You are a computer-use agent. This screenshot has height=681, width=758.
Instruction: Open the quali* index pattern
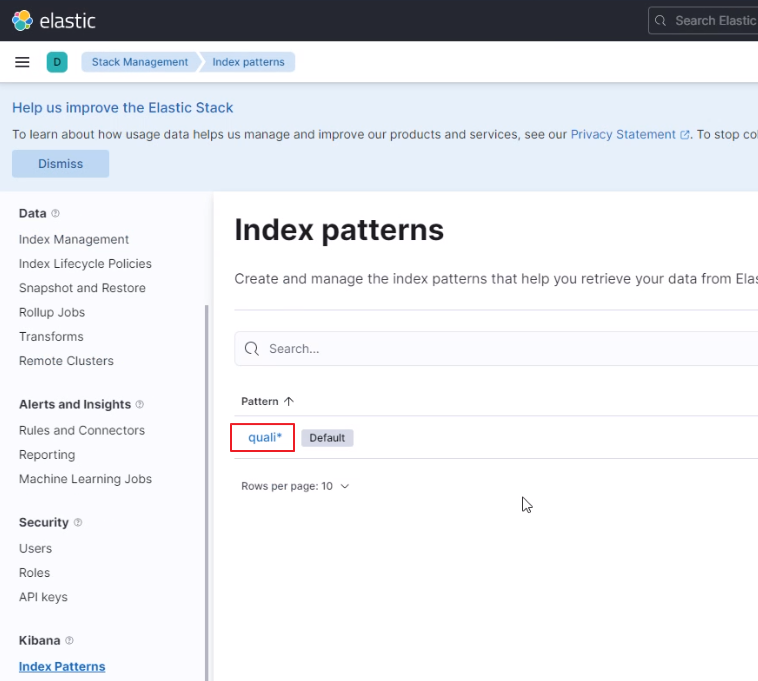click(264, 437)
